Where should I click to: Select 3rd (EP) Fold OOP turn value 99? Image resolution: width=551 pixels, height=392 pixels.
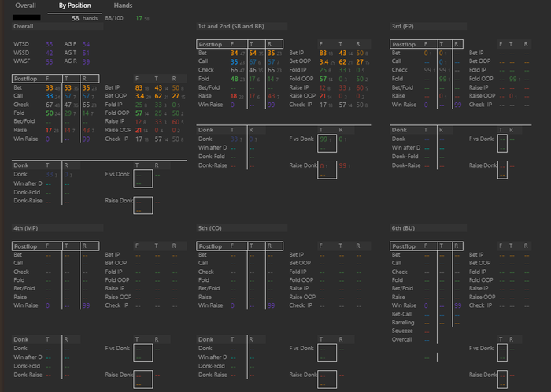[x=512, y=79]
